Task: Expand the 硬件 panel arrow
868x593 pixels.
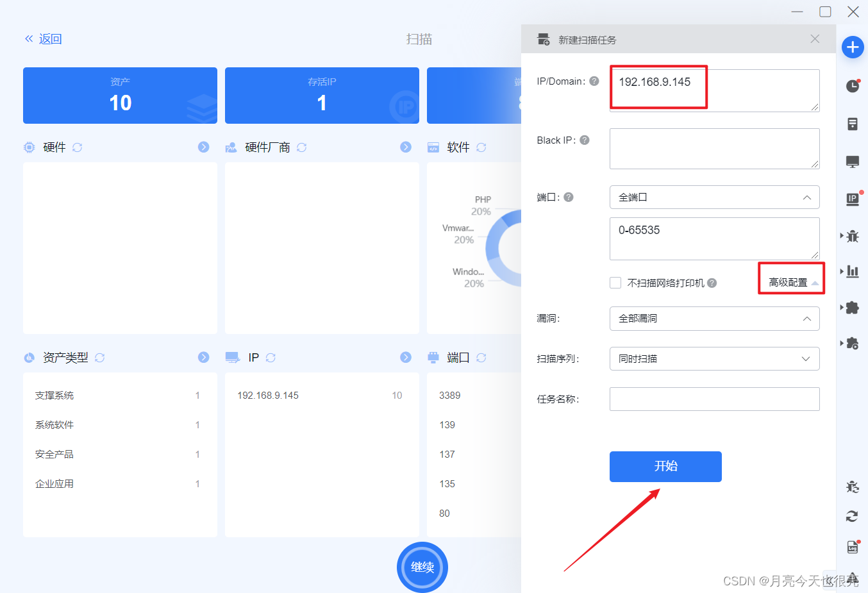Action: [204, 147]
